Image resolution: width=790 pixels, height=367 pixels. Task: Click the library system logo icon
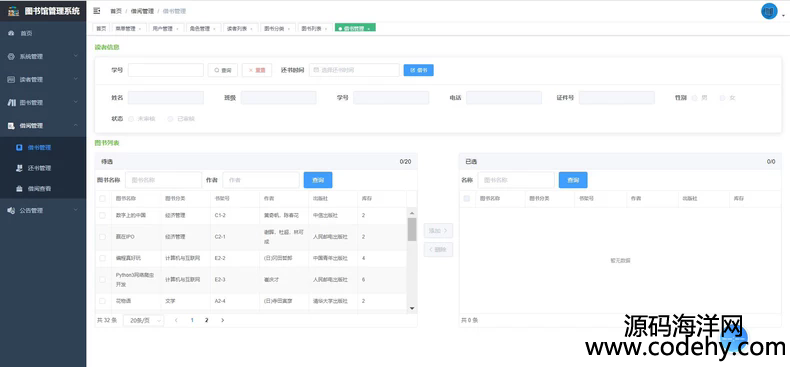(x=14, y=11)
